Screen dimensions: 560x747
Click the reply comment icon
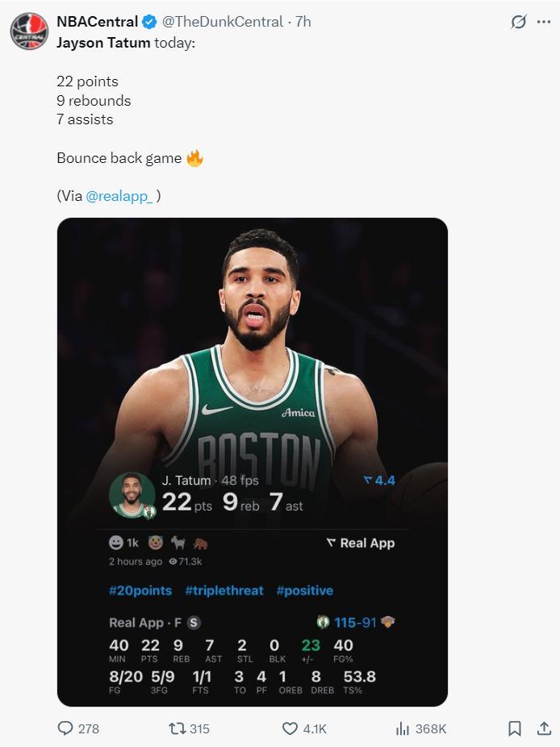pyautogui.click(x=65, y=728)
